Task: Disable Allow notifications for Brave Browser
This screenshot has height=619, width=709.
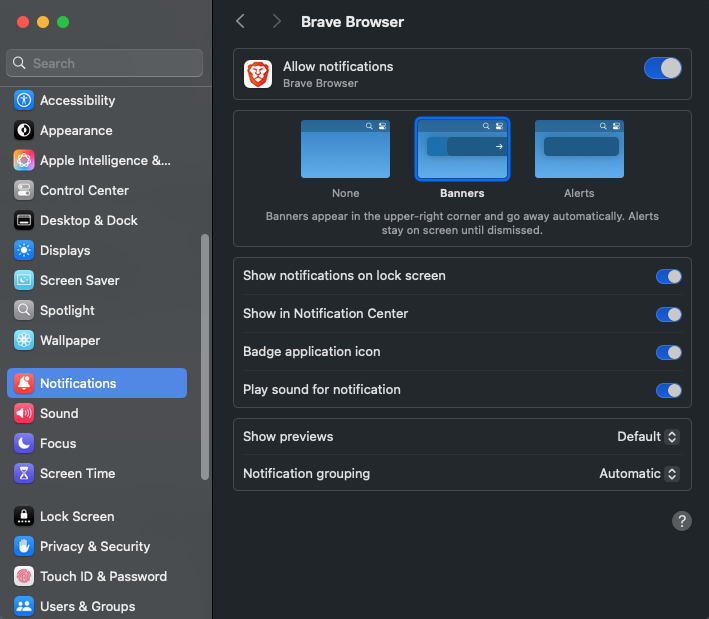Action: pos(662,68)
